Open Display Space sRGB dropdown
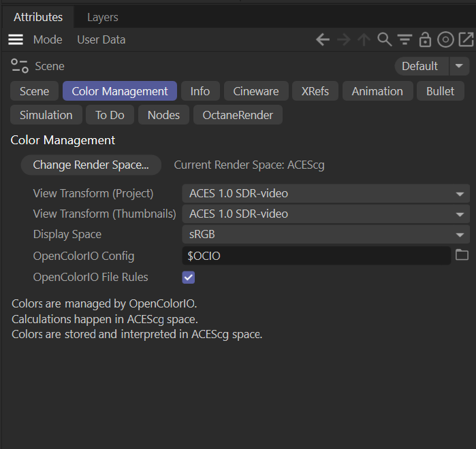The image size is (476, 449). [x=460, y=235]
